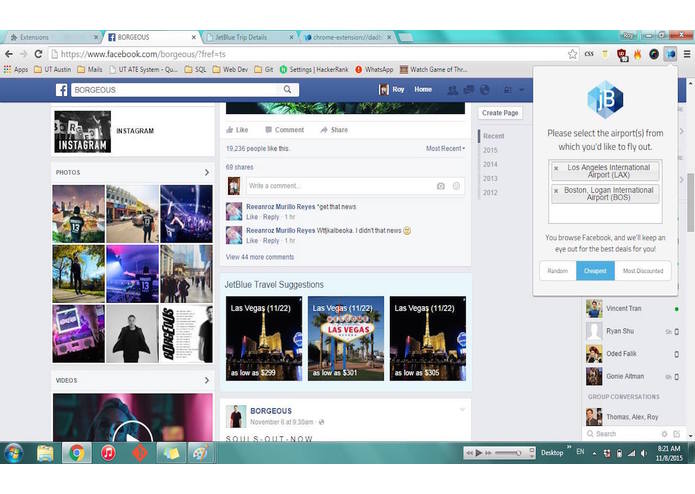Click the Comment button on the post
Image resolution: width=695 pixels, height=494 pixels.
pyautogui.click(x=284, y=130)
